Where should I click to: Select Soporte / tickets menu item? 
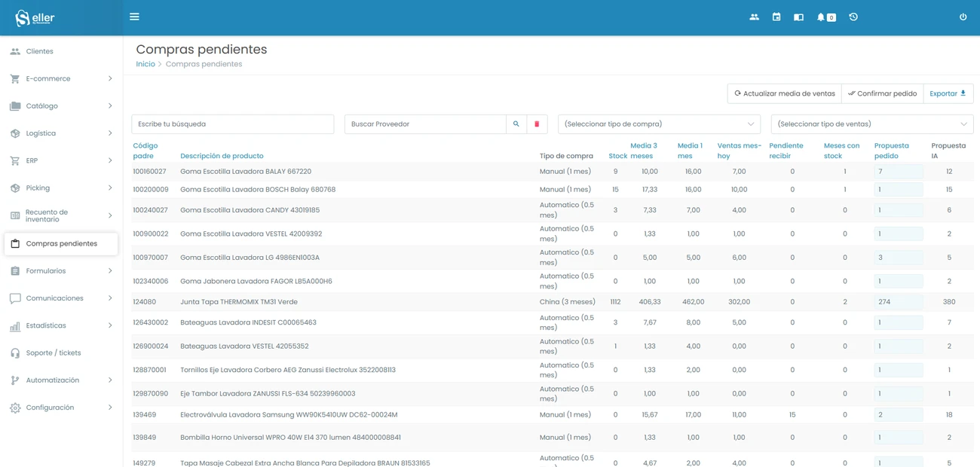(53, 353)
